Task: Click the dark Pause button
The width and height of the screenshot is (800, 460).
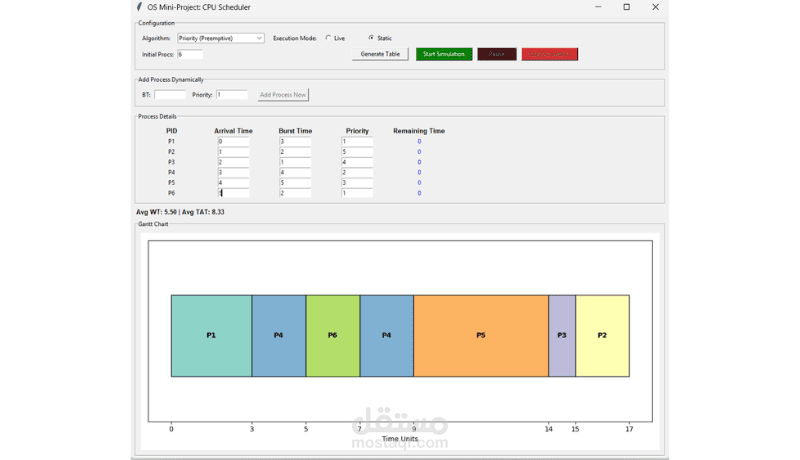Action: tap(496, 54)
